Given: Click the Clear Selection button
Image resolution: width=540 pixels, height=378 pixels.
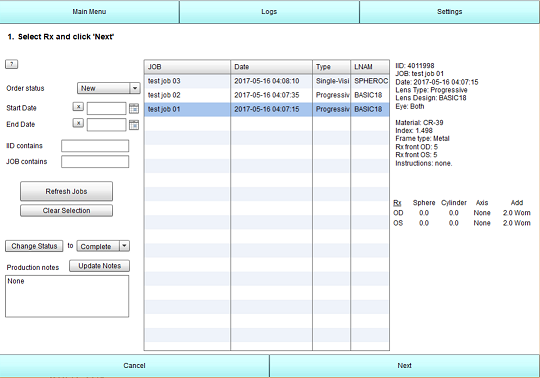Looking at the screenshot, I should [x=66, y=210].
